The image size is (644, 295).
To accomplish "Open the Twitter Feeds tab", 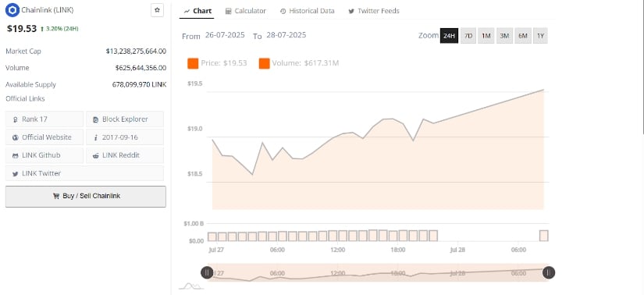I will point(374,11).
